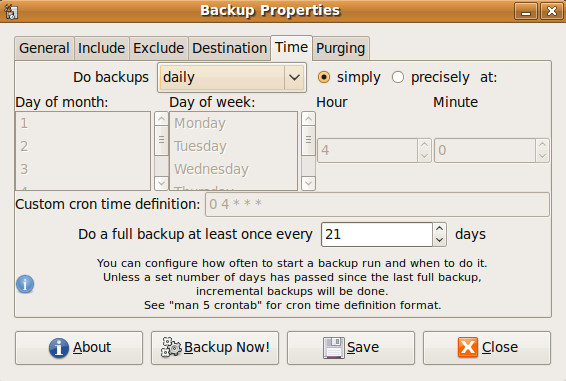Click inside the full backup days field
566x381 pixels.
pos(377,234)
